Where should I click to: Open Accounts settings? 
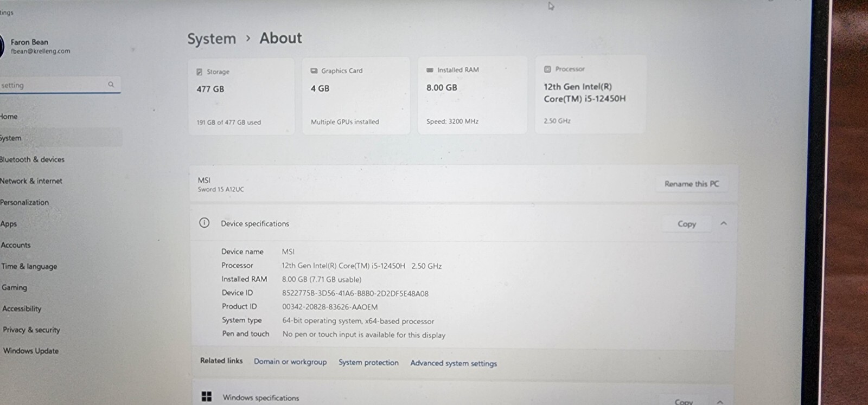tap(16, 245)
